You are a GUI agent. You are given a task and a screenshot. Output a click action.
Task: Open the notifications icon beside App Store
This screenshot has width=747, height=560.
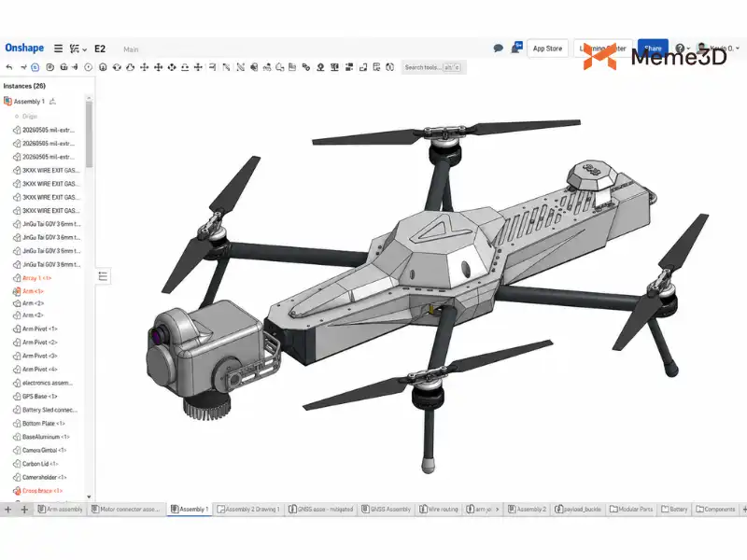[x=516, y=48]
